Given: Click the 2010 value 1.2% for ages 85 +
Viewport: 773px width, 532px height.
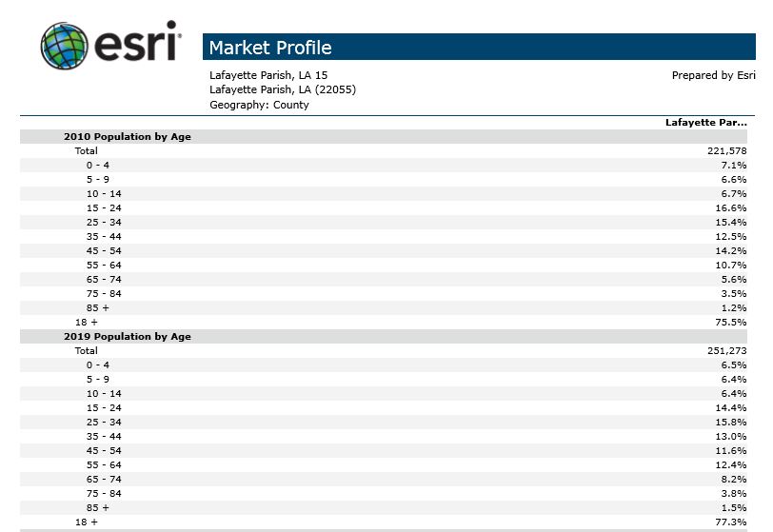Looking at the screenshot, I should [734, 308].
